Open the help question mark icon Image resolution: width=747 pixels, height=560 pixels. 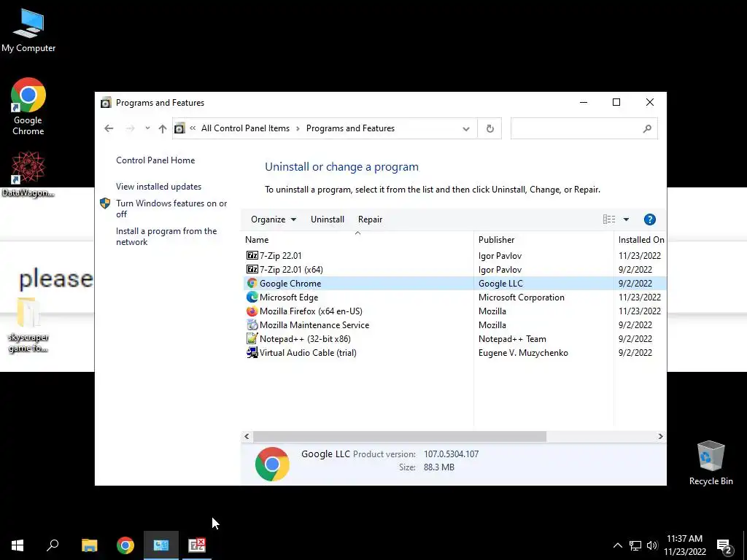650,219
